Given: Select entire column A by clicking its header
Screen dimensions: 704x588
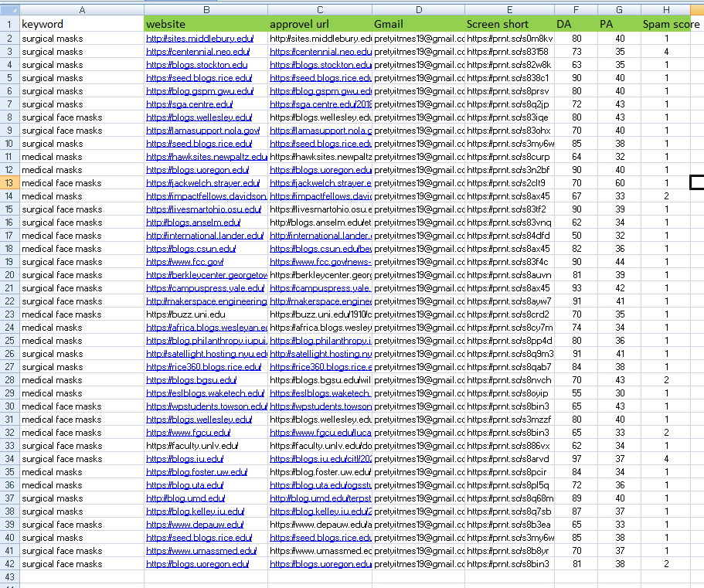Looking at the screenshot, I should 81,8.
